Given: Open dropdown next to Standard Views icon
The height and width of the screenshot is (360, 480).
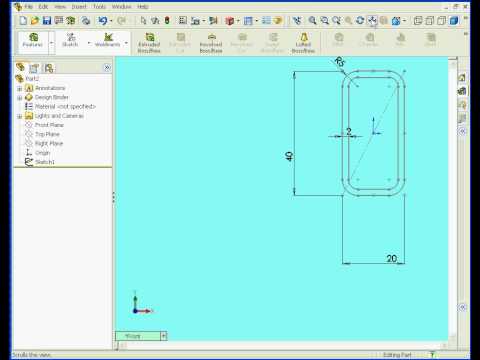Looking at the screenshot, I should [404, 21].
